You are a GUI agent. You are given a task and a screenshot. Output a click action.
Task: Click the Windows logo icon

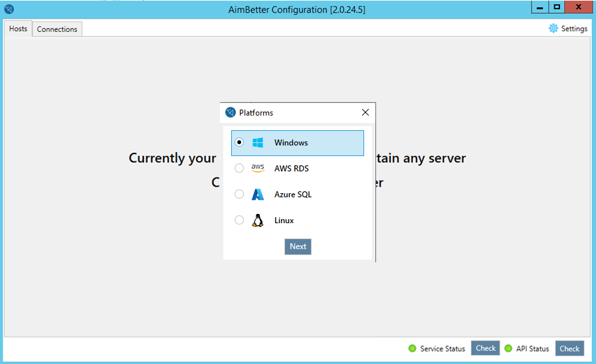click(x=258, y=143)
